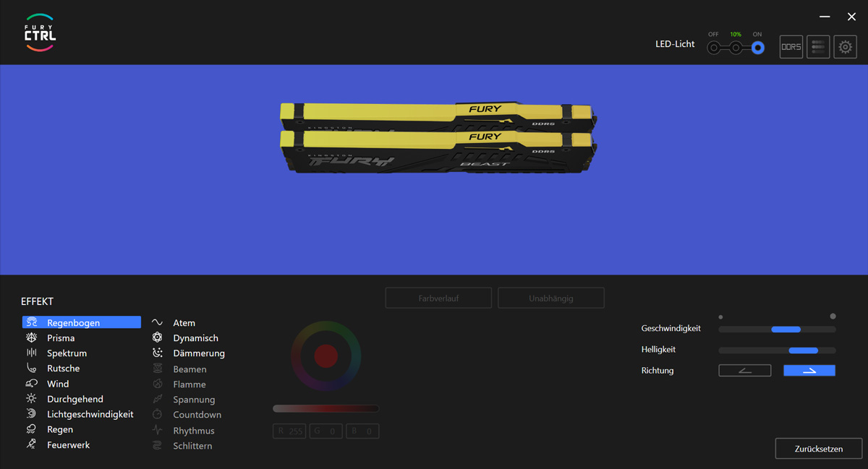Select the Wind effect icon
The image size is (868, 469).
(x=32, y=384)
